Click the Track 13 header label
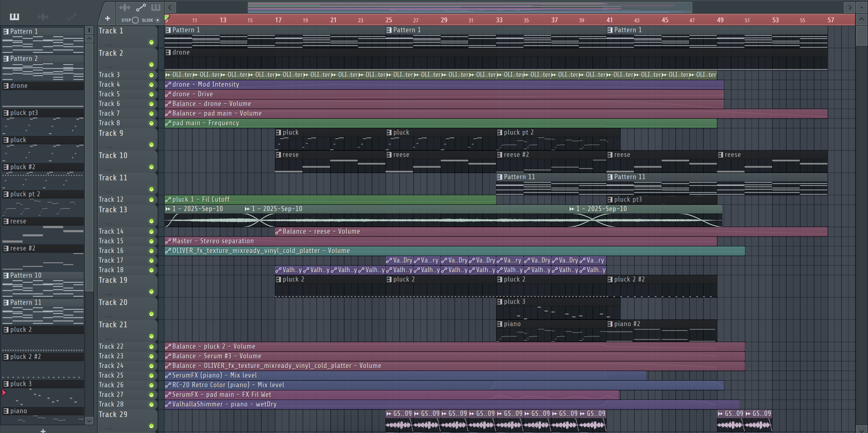Viewport: 868px width, 433px height. coord(113,210)
